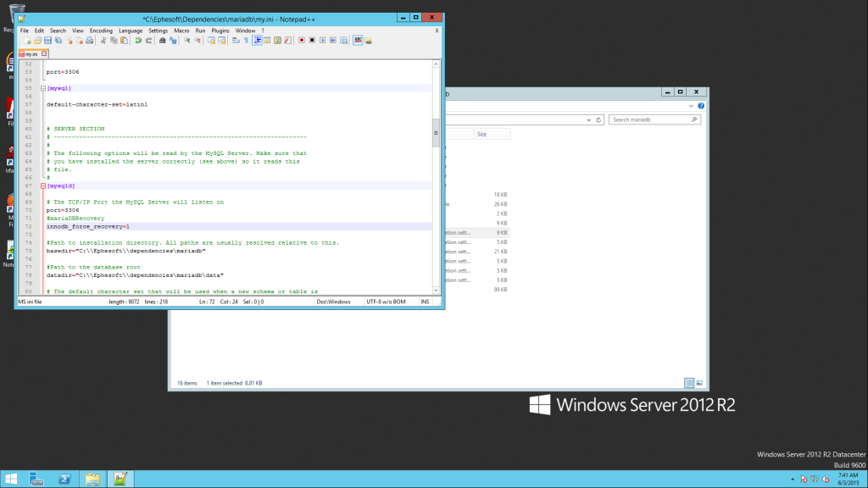Click the Cut (scissors) toolbar icon
The height and width of the screenshot is (488, 868).
pyautogui.click(x=103, y=41)
